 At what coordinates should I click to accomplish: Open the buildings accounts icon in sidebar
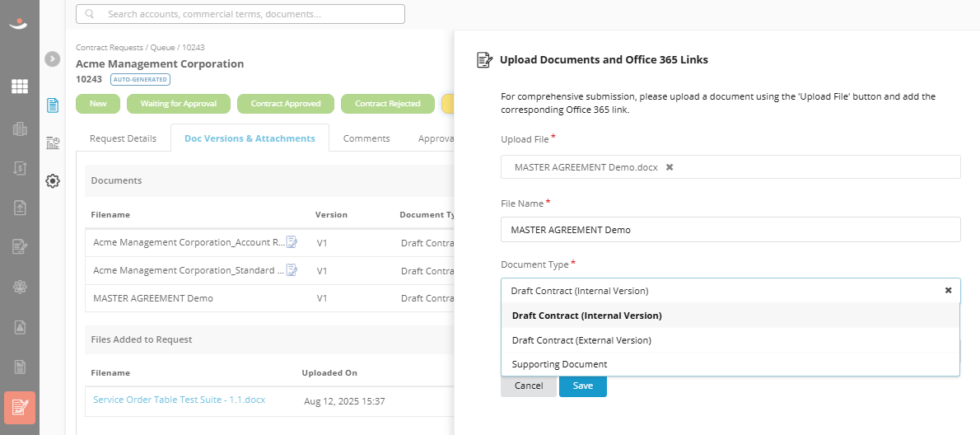pos(20,129)
